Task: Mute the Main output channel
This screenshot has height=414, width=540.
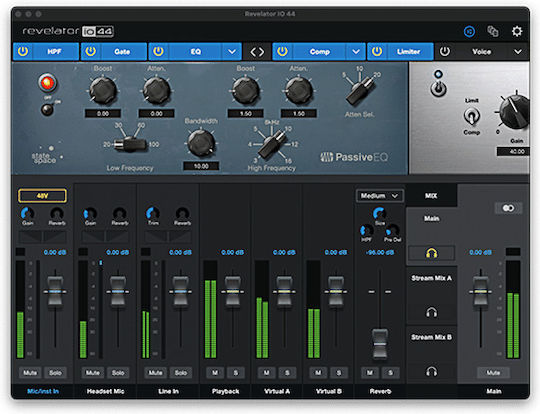Action: pos(493,372)
